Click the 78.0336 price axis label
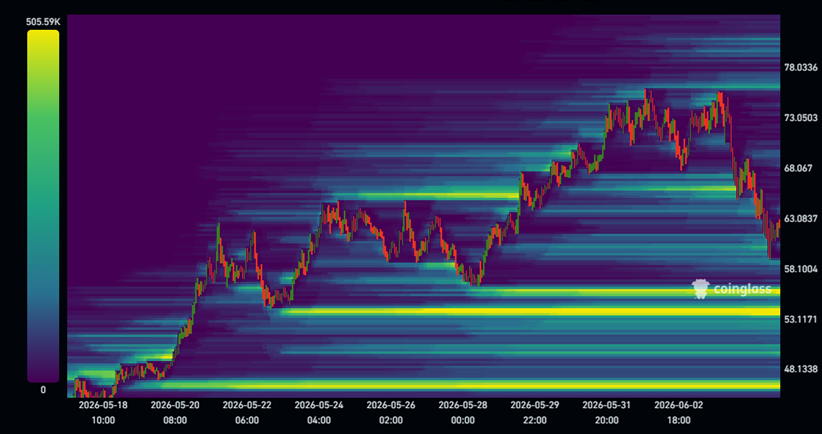Image resolution: width=822 pixels, height=434 pixels. [x=801, y=67]
